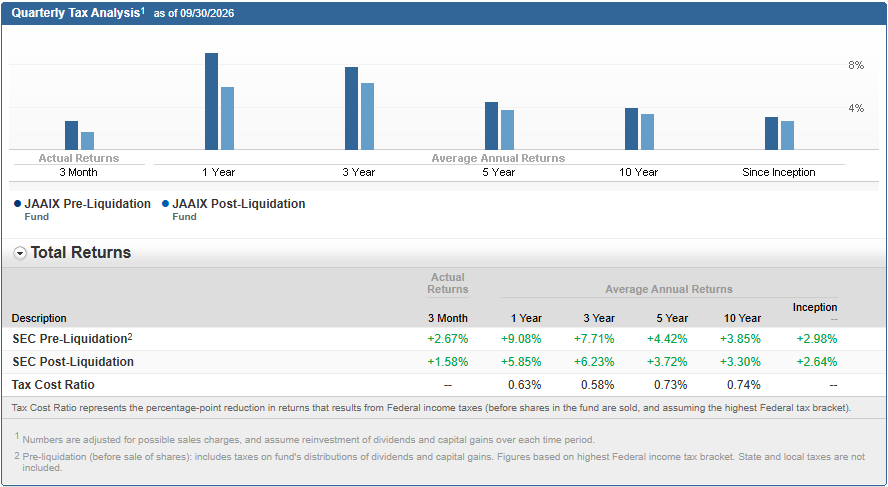Click the 4% chart axis label
Viewport: 888px width, 487px height.
pos(856,108)
